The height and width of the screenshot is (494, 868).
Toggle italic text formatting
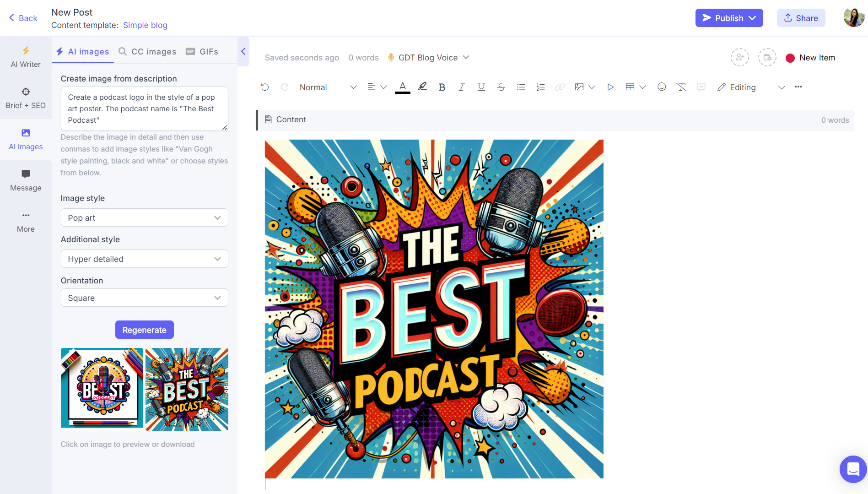(461, 87)
